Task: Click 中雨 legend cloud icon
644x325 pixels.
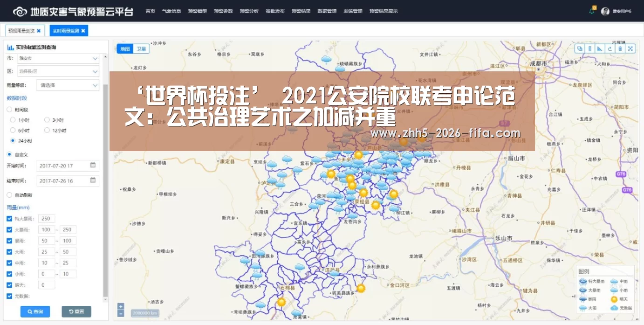Action: click(x=614, y=281)
